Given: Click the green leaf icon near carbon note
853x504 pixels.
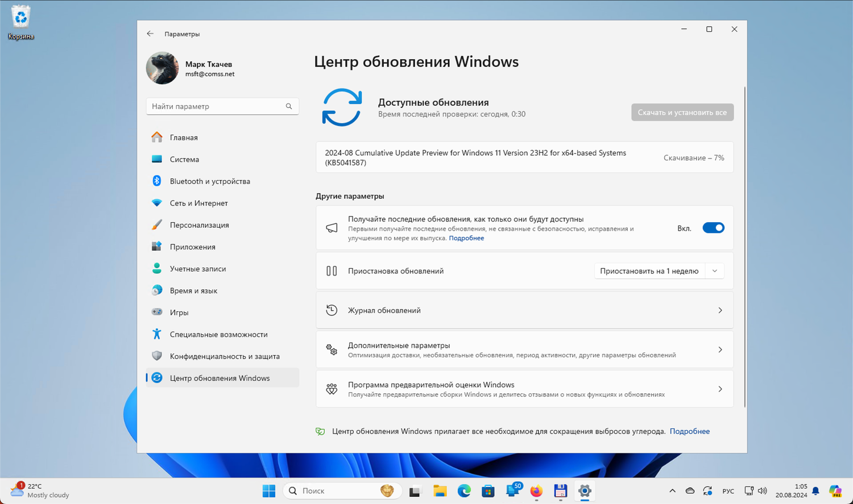Looking at the screenshot, I should tap(320, 431).
